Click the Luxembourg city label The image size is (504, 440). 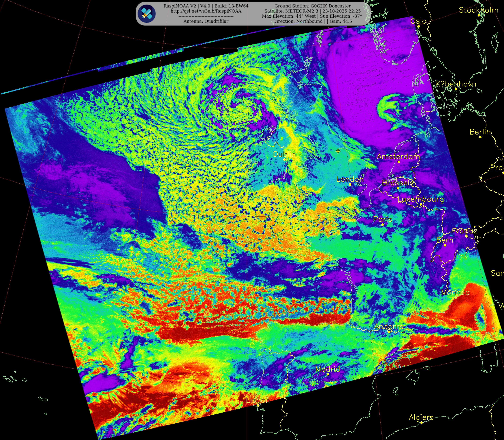(x=421, y=199)
